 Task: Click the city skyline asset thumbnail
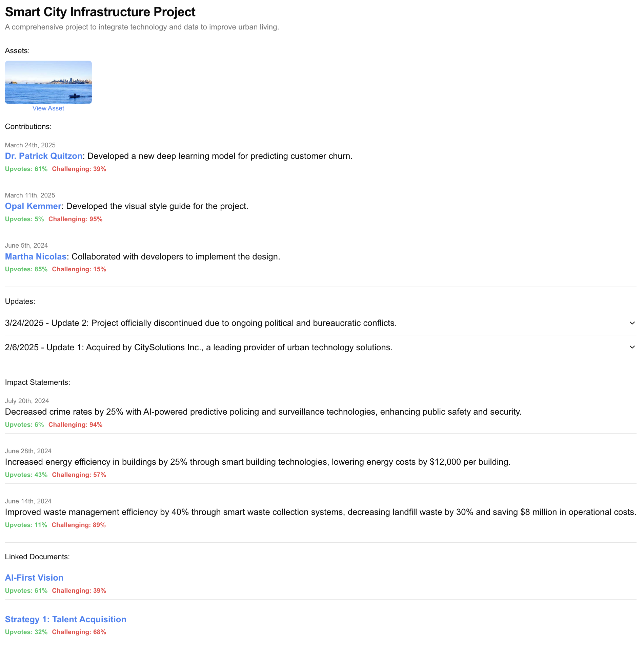coord(48,82)
